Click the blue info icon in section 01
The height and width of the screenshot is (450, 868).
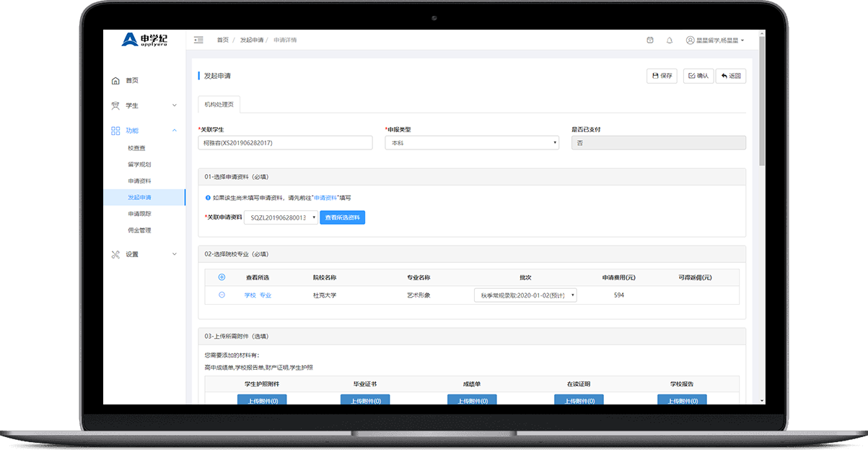208,197
